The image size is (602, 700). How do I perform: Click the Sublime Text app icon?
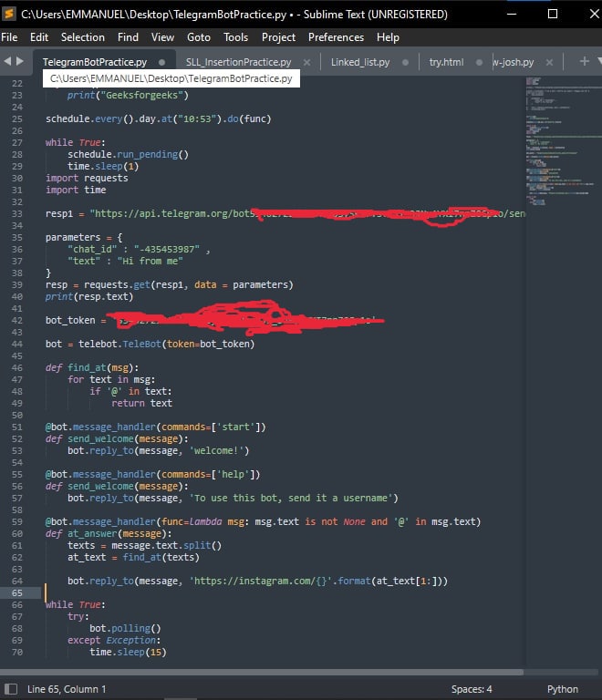[8, 14]
